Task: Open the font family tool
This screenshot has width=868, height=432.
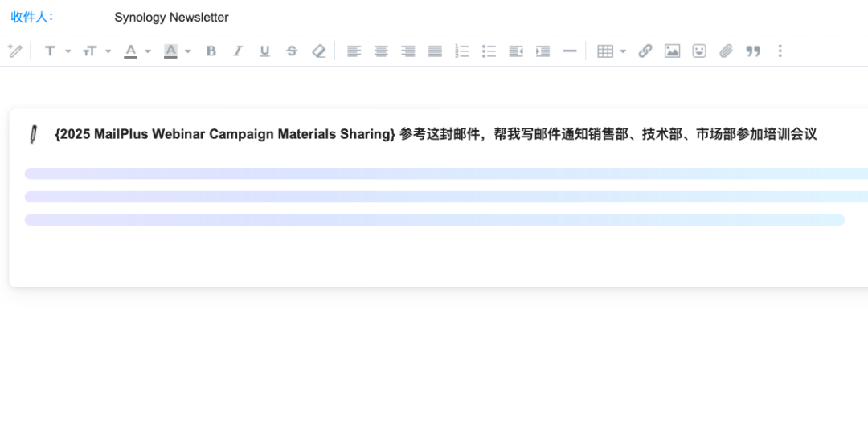Action: point(50,51)
